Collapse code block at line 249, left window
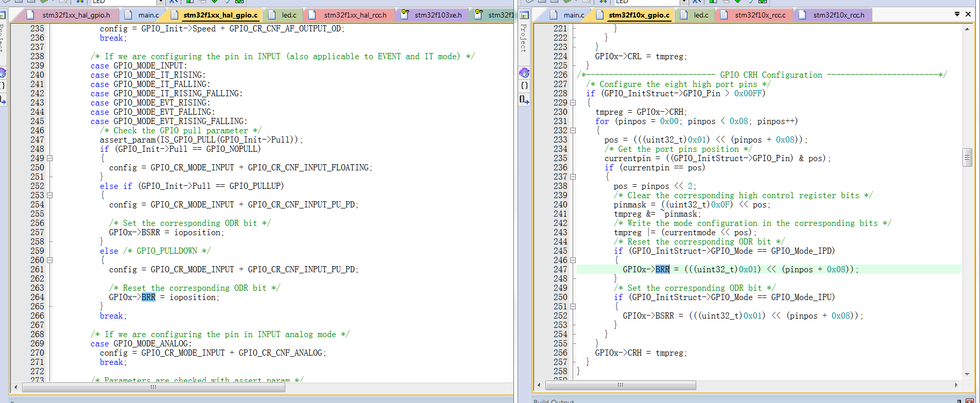This screenshot has width=980, height=403. [50, 159]
